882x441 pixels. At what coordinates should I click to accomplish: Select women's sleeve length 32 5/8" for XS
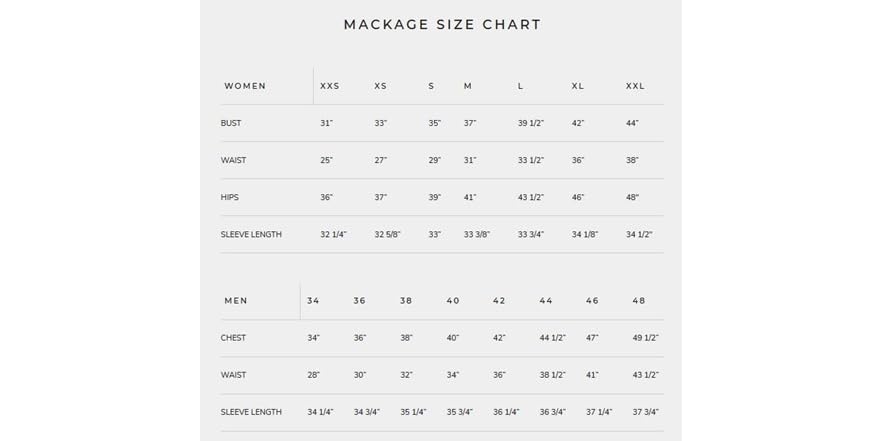click(x=387, y=234)
